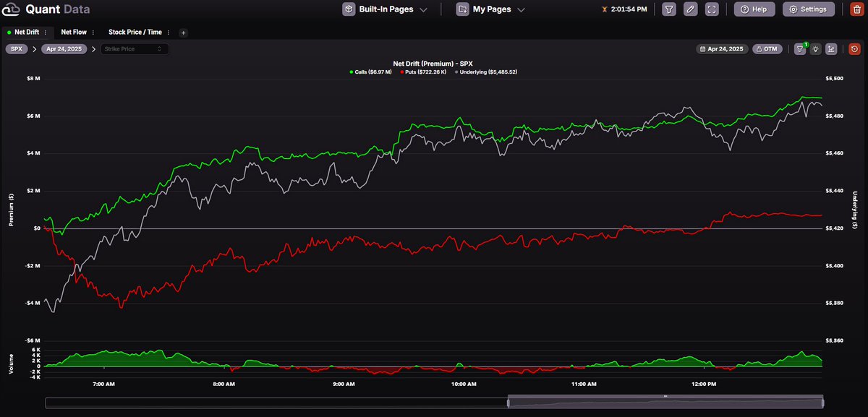Open the Apr 24, 2025 calendar date picker

coord(721,49)
